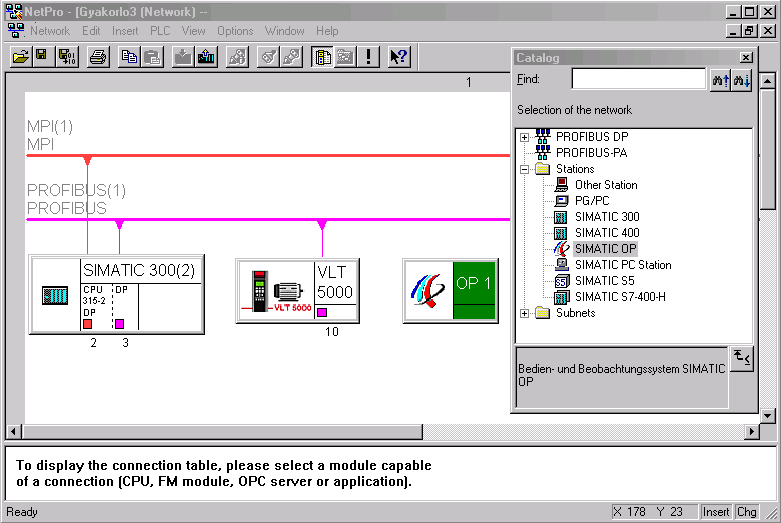Close the Catalog panel

746,58
